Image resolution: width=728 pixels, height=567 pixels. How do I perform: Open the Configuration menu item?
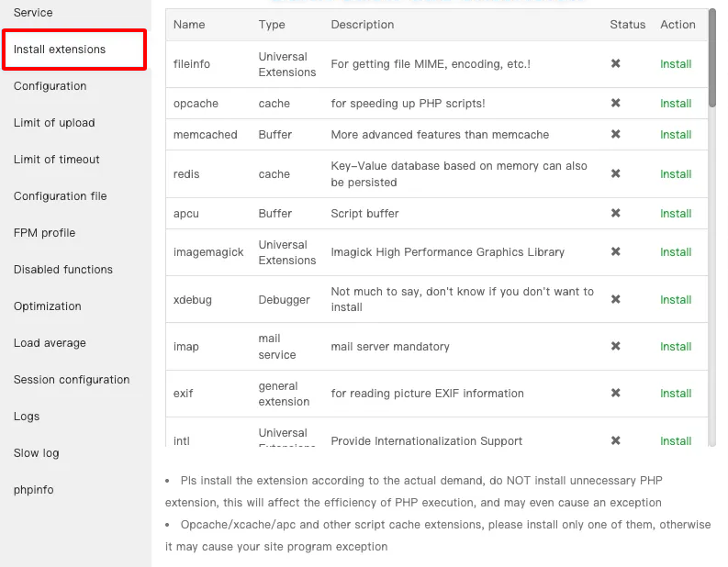[x=50, y=86]
